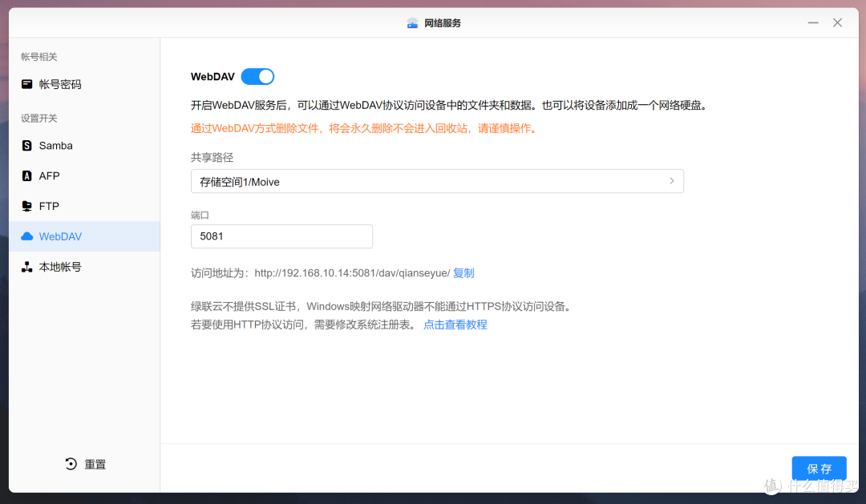Screen dimensions: 866x504
Task: Click the 重置 reset button
Action: [85, 464]
